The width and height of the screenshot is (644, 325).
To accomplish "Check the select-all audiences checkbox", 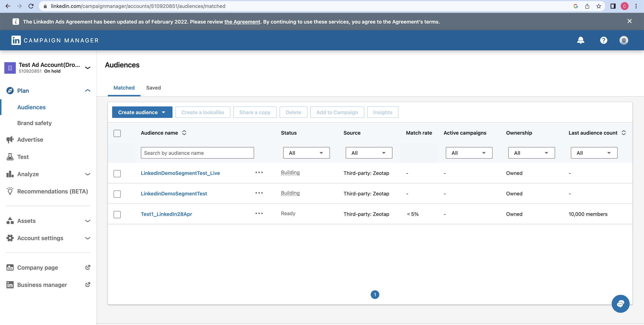I will (117, 133).
